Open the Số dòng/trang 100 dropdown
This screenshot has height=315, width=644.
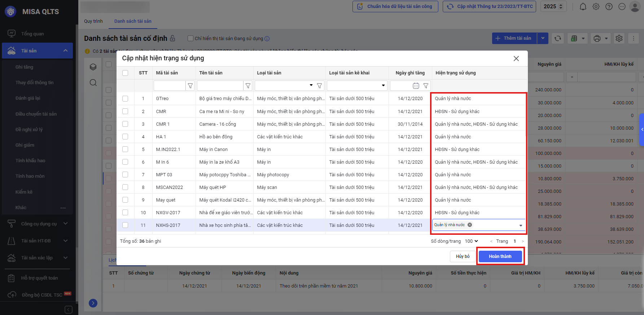pos(471,241)
